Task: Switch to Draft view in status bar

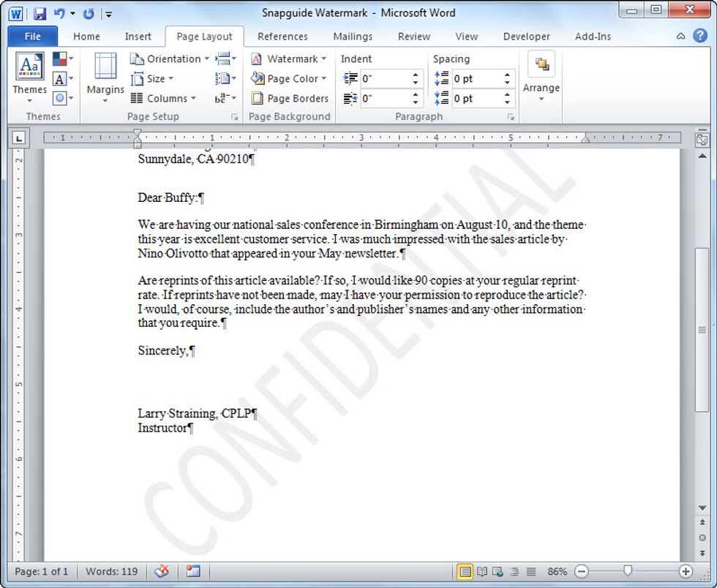Action: click(531, 571)
